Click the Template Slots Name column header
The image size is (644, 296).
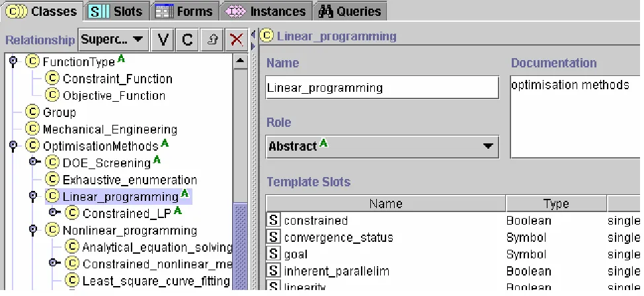[385, 203]
